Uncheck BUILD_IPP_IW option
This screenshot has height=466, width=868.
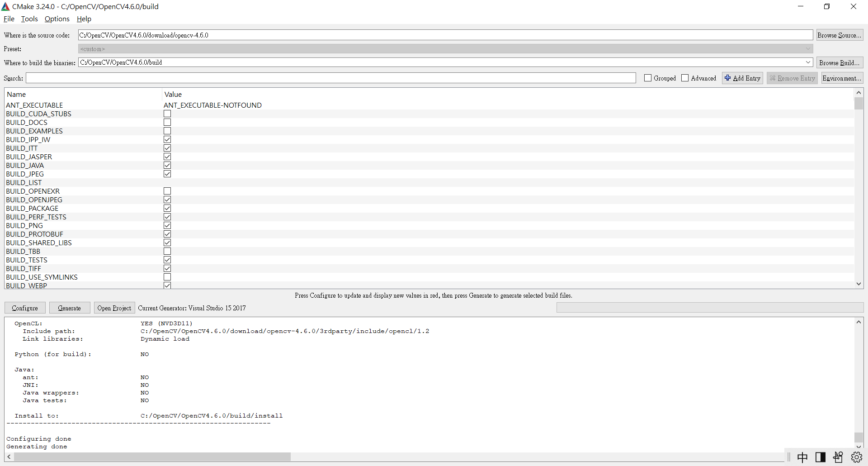[x=167, y=139]
